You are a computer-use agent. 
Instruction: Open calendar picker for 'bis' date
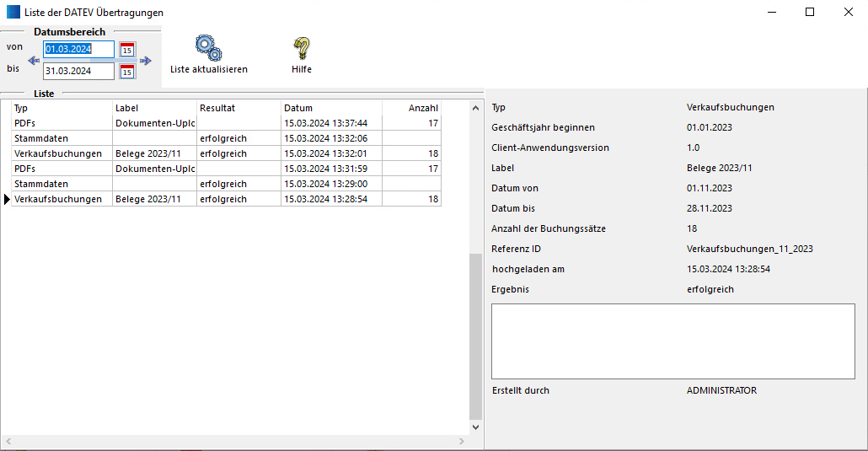(127, 72)
